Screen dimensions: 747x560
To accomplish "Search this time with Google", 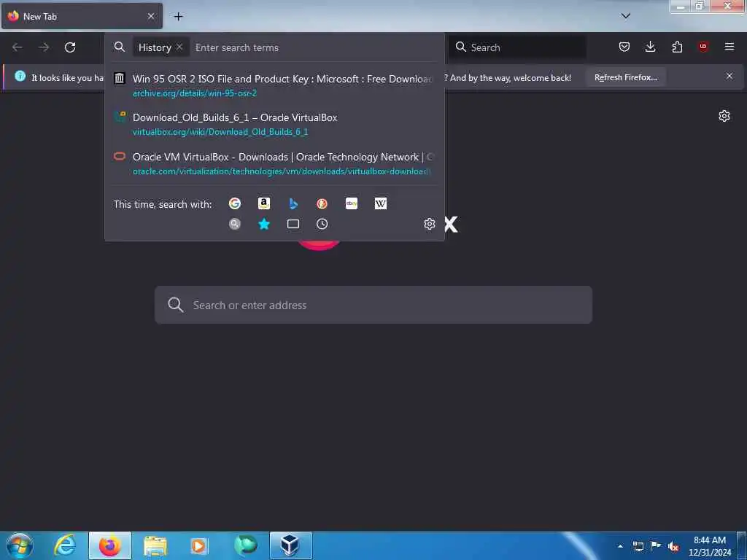I will click(x=235, y=204).
